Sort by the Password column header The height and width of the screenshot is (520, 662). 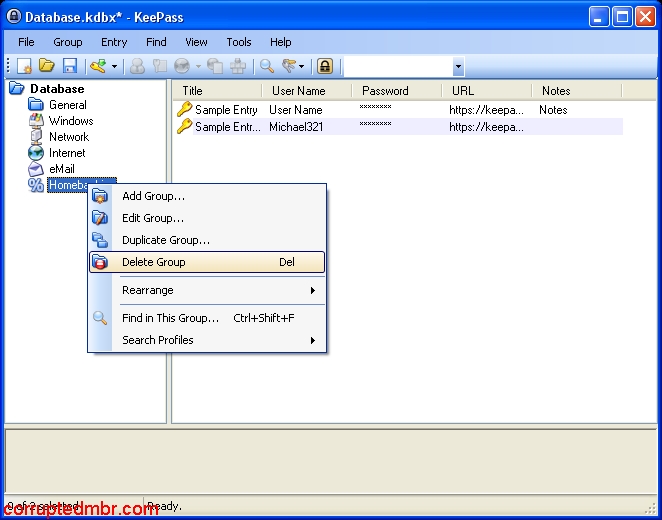point(396,91)
